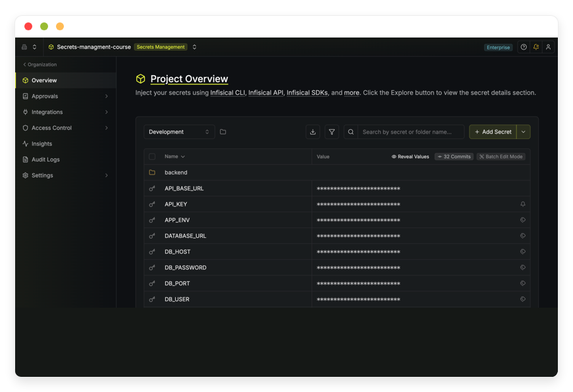Open the 'more' link in description
Screen dimensions: 573x392
[352, 92]
